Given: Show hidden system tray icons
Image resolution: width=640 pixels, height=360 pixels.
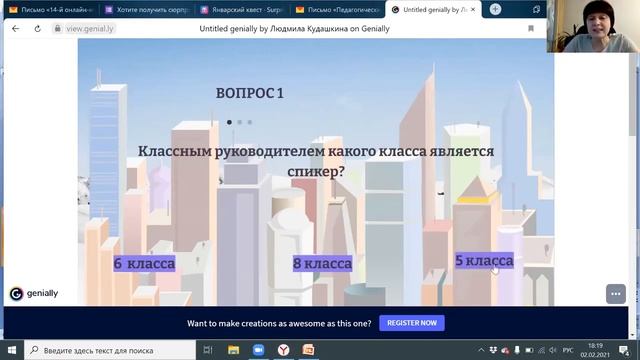Looking at the screenshot, I should pyautogui.click(x=481, y=350).
